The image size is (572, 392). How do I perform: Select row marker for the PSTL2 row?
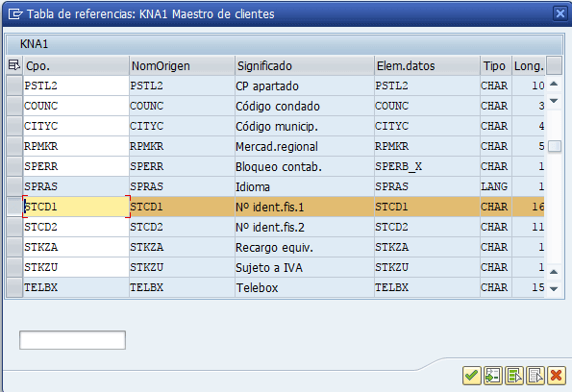pos(14,86)
